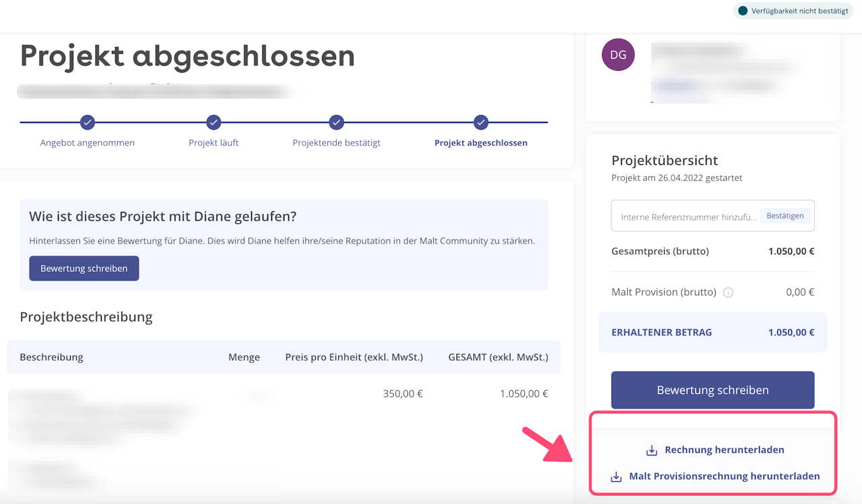862x504 pixels.
Task: Select the Angebot angenommen step label
Action: pyautogui.click(x=88, y=143)
